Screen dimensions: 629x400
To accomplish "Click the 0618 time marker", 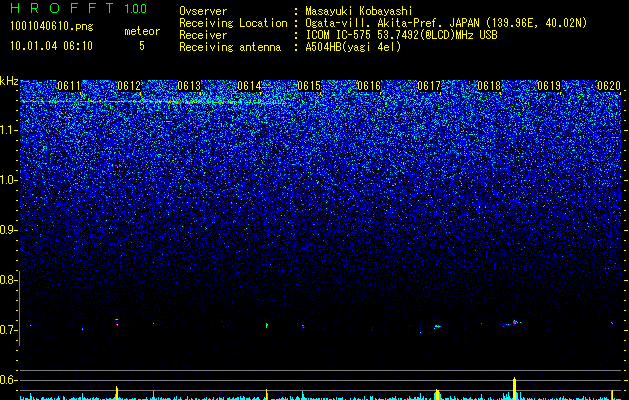I will coord(489,86).
